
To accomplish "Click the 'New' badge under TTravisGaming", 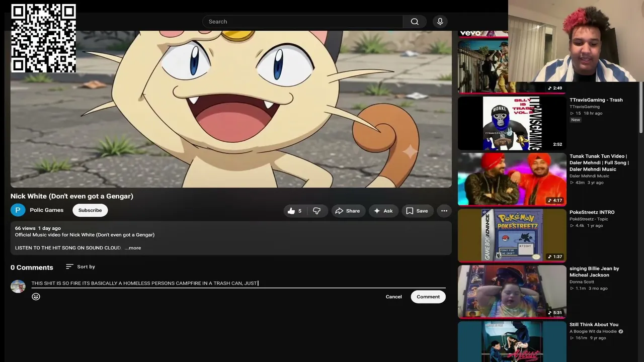I will pos(576,120).
